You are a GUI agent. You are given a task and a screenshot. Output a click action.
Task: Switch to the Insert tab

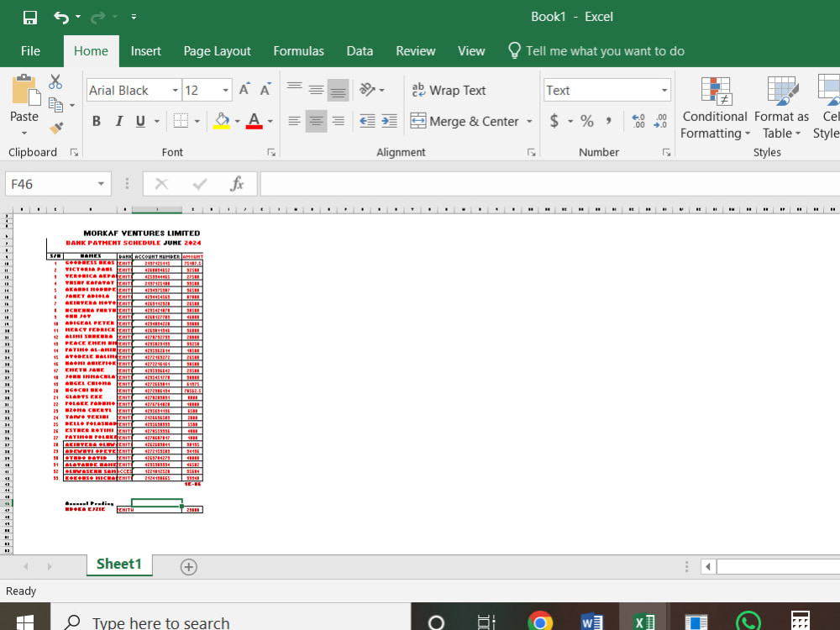145,51
